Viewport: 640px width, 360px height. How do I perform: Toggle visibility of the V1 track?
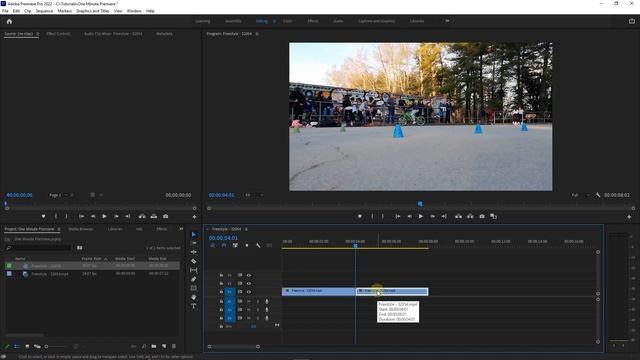point(249,292)
